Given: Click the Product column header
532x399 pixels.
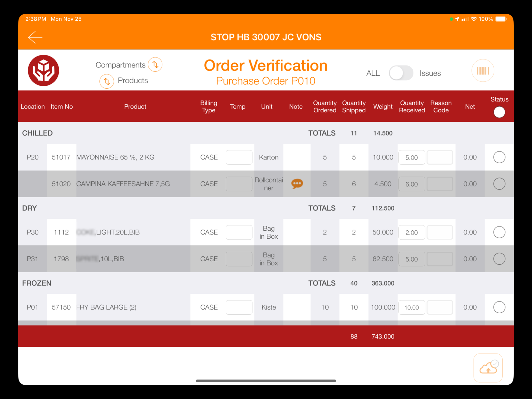Looking at the screenshot, I should coord(135,107).
